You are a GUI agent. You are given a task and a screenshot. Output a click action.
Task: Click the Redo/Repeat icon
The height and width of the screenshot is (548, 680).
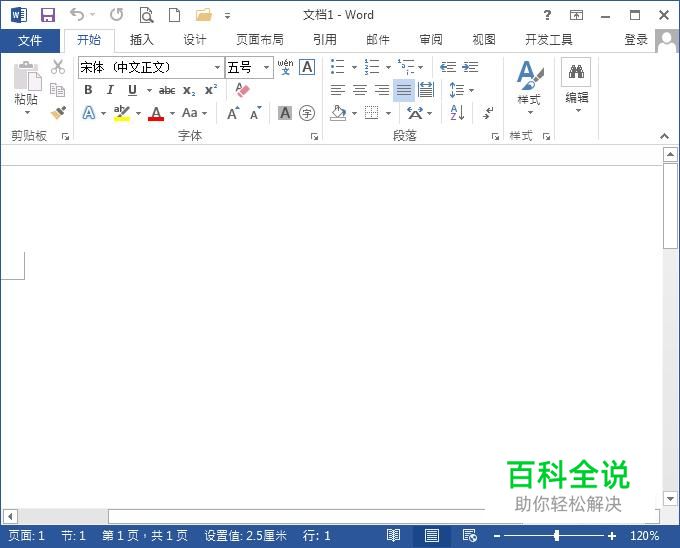click(x=116, y=15)
